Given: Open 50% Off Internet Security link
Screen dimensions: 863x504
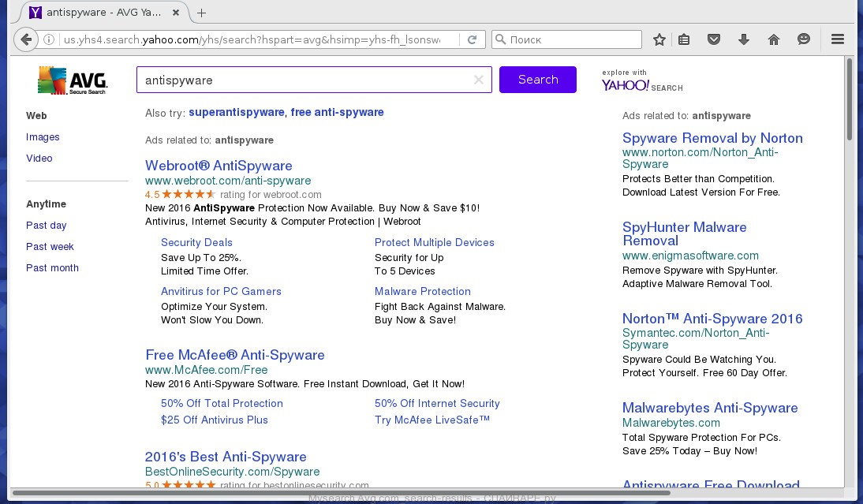Looking at the screenshot, I should pos(437,403).
